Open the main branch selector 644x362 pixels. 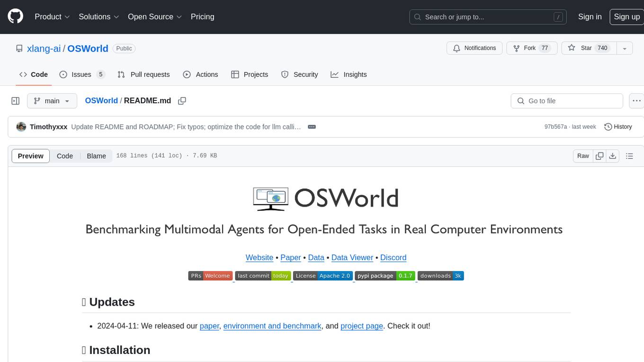pyautogui.click(x=52, y=101)
